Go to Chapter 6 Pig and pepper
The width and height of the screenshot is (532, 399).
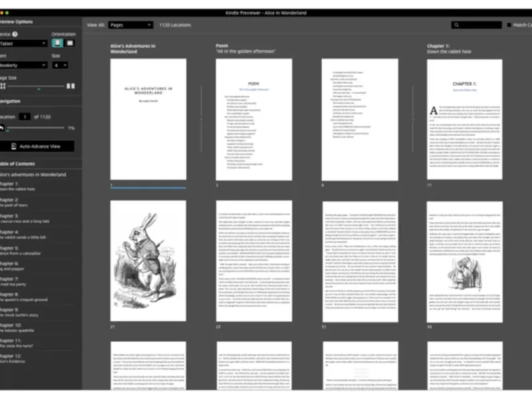(x=12, y=266)
